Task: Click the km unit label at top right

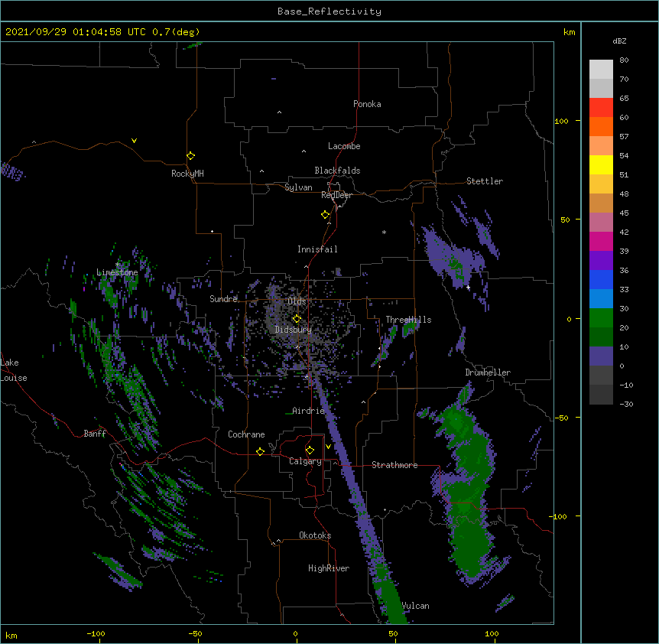Action: tap(569, 32)
